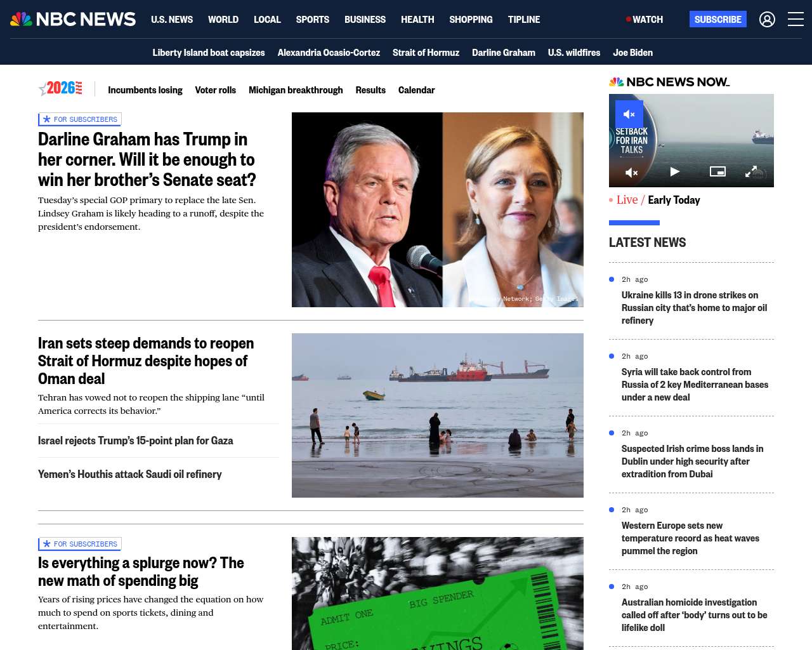This screenshot has width=812, height=650.
Task: Click the beach and ships photo
Action: click(438, 415)
